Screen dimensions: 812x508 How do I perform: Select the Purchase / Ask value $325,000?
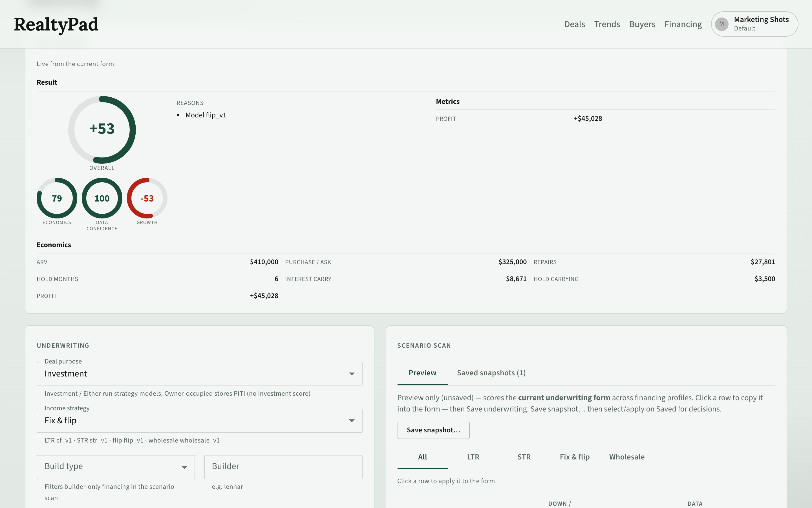512,262
